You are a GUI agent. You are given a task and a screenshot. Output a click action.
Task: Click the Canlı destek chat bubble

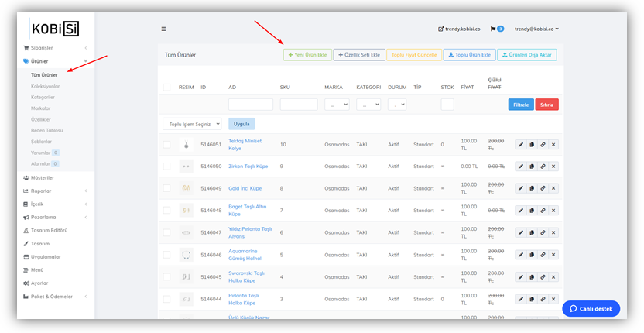coord(591,308)
